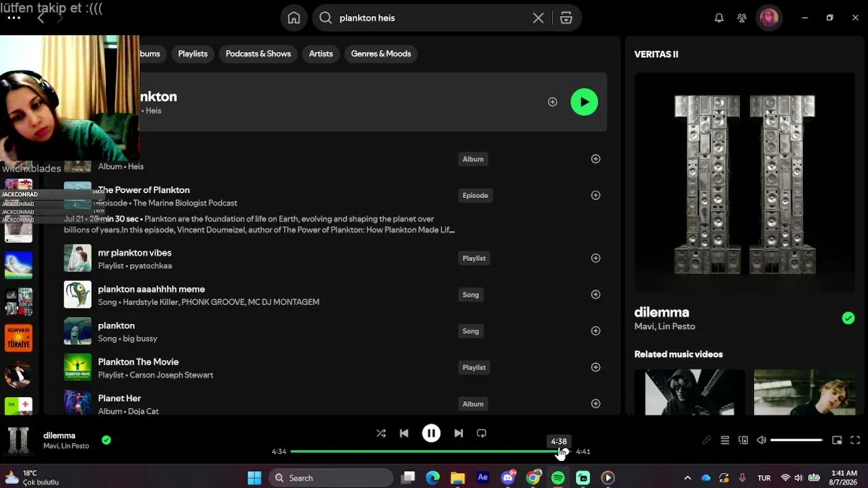Viewport: 868px width, 488px height.
Task: Open second related music video thumbnail
Action: coord(804,392)
